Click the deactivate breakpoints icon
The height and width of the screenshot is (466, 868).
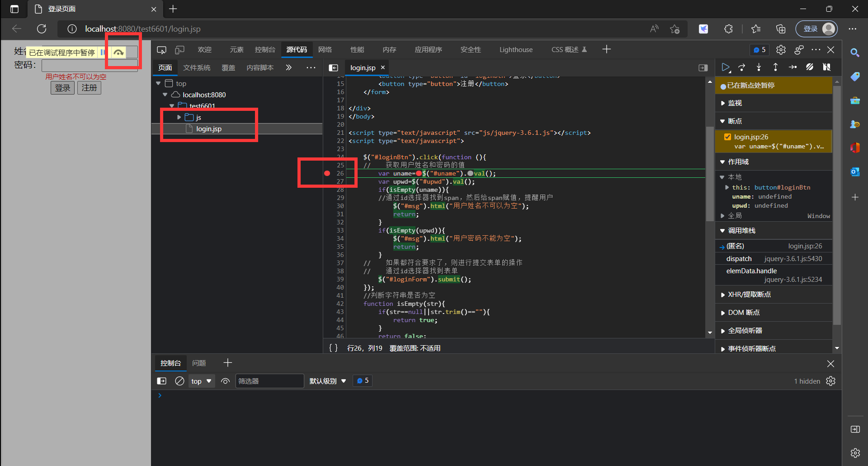coord(810,67)
